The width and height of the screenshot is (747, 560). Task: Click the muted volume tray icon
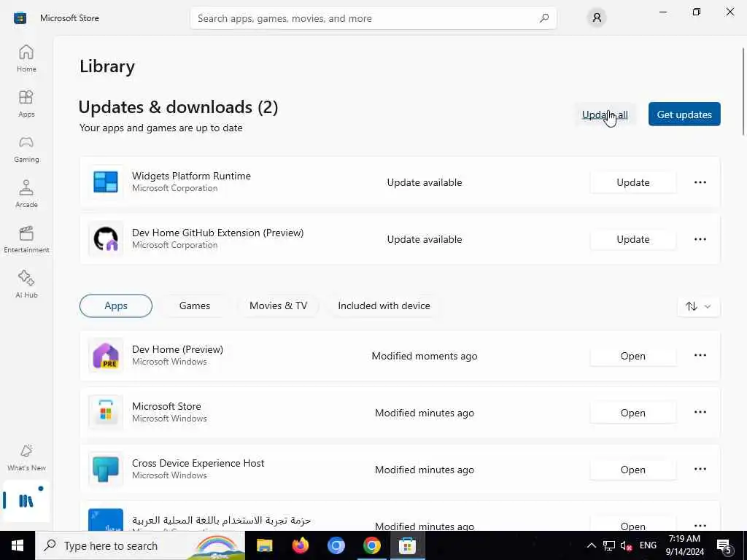pos(626,545)
